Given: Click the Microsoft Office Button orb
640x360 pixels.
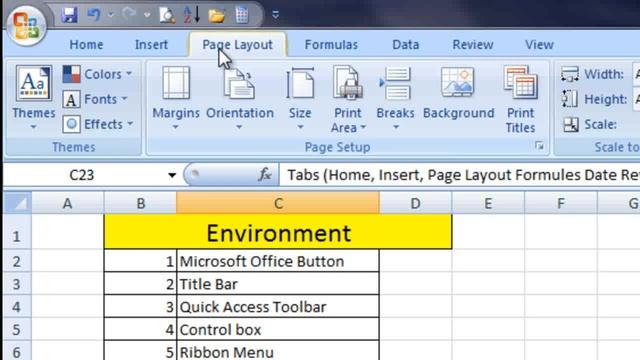Looking at the screenshot, I should pos(26,25).
